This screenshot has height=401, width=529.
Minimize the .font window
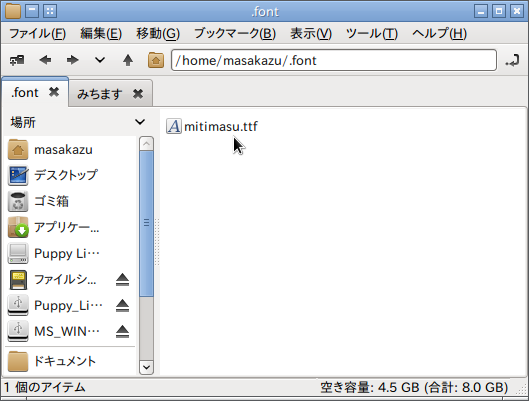pos(481,11)
